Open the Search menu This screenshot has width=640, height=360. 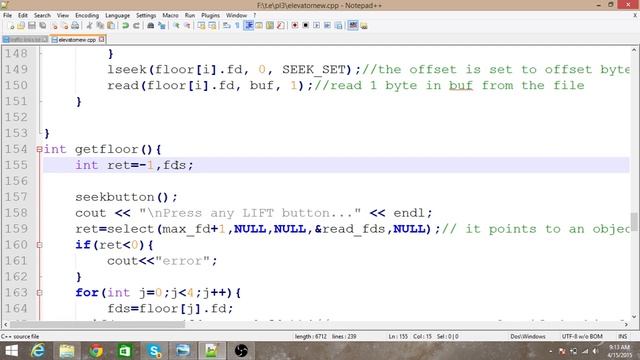[42, 16]
